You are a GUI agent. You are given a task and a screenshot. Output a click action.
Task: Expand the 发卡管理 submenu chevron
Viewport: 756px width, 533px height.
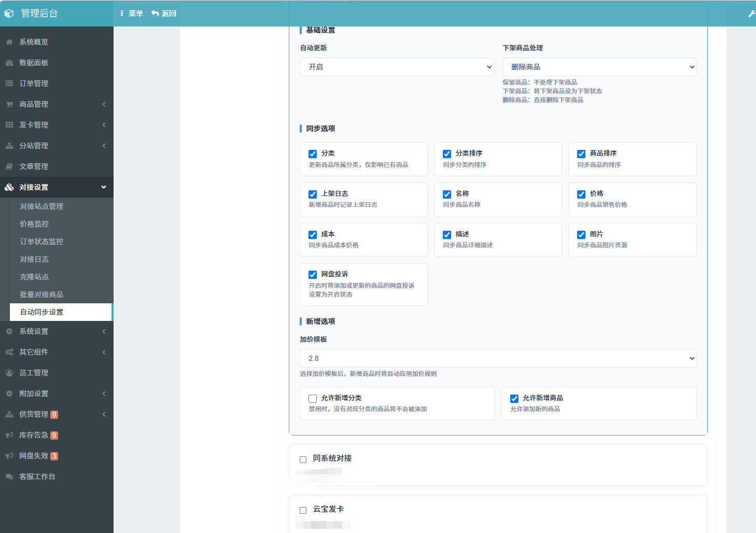[x=104, y=125]
